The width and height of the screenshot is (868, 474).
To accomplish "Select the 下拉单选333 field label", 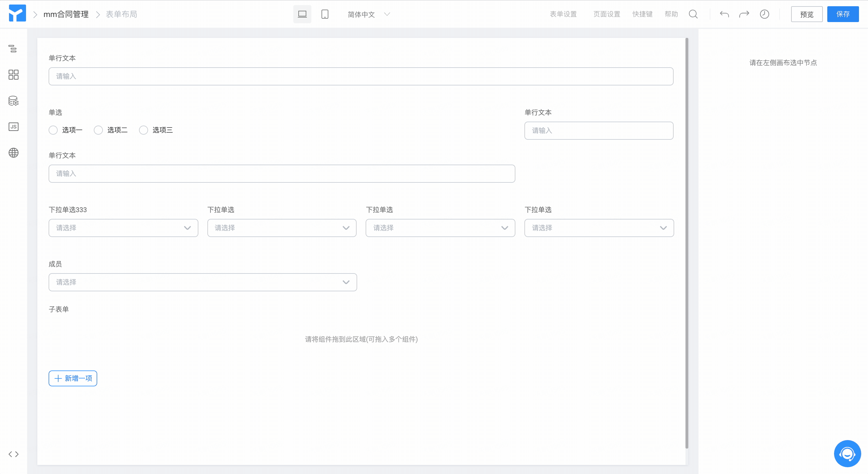I will [x=68, y=210].
